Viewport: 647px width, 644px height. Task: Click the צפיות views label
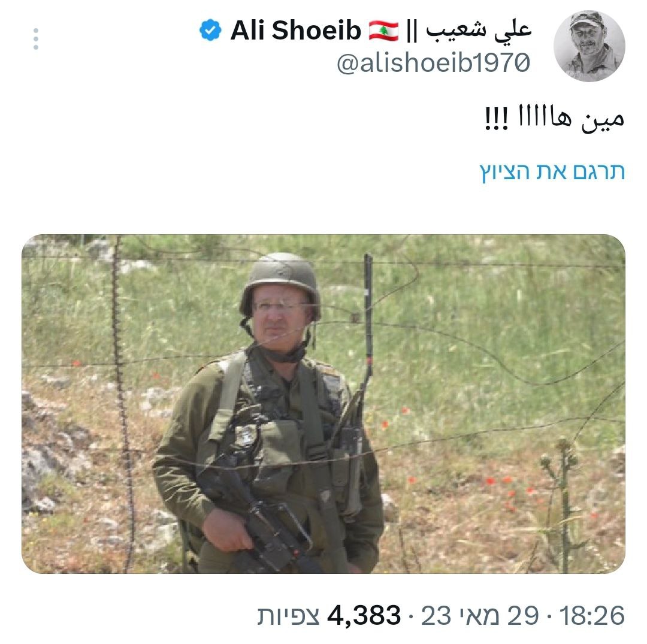click(x=288, y=615)
